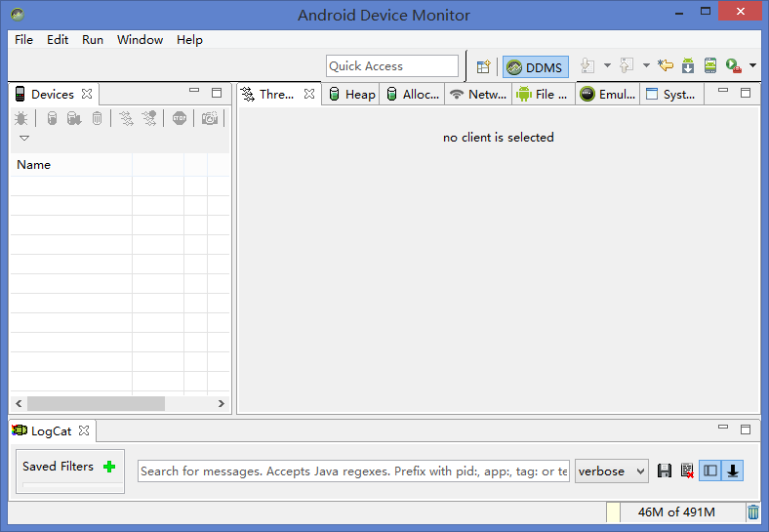
Task: Add a new LogCat filter with green plus
Action: click(109, 467)
